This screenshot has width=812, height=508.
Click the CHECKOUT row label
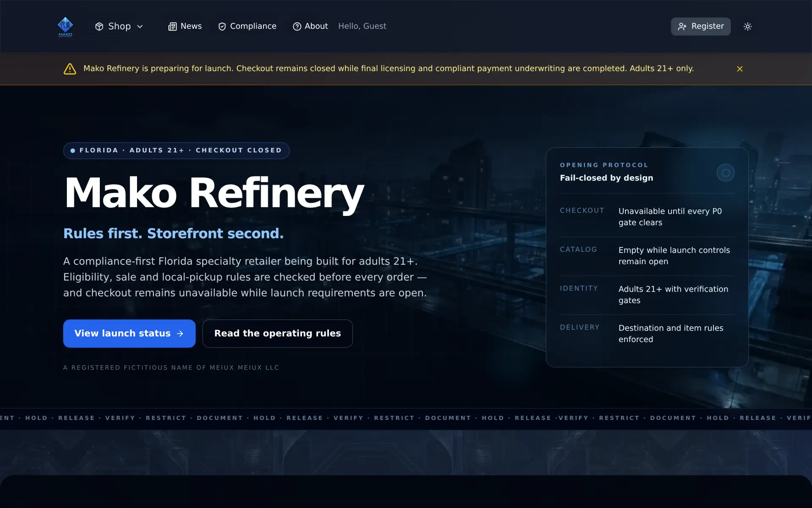pos(582,210)
